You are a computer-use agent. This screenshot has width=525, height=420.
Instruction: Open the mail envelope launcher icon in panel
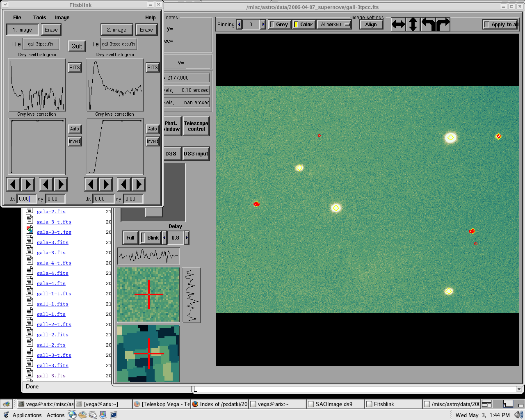83,415
